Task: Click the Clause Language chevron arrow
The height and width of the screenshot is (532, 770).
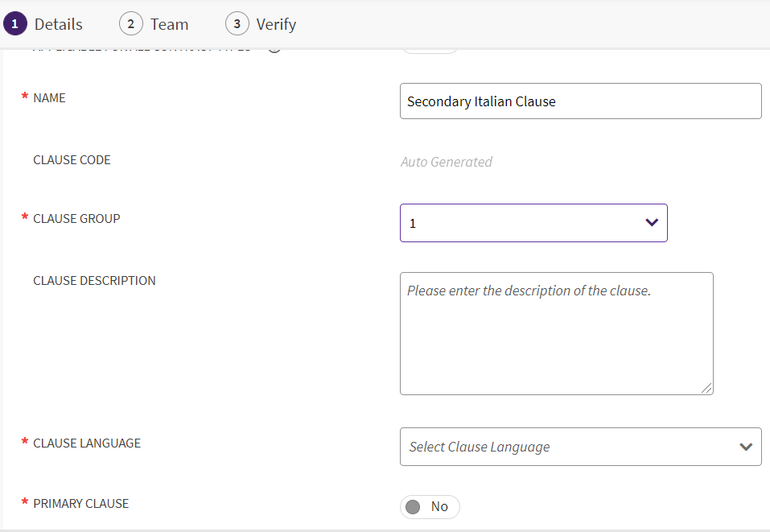Action: point(746,447)
